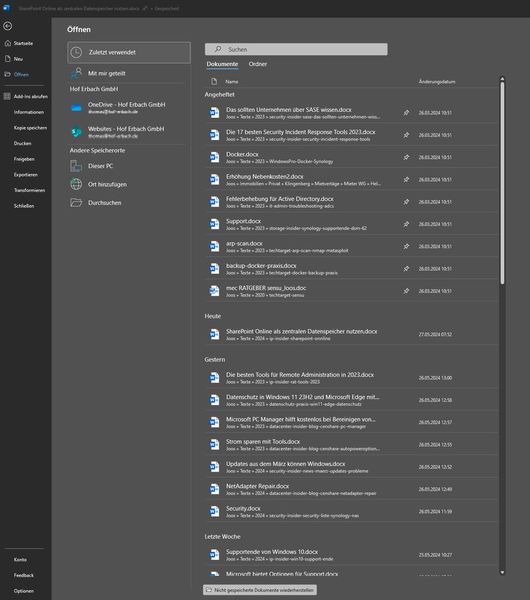Click Word icon of mec RATGEBER sensu_Joos.doc
This screenshot has height=600, width=530.
214,291
